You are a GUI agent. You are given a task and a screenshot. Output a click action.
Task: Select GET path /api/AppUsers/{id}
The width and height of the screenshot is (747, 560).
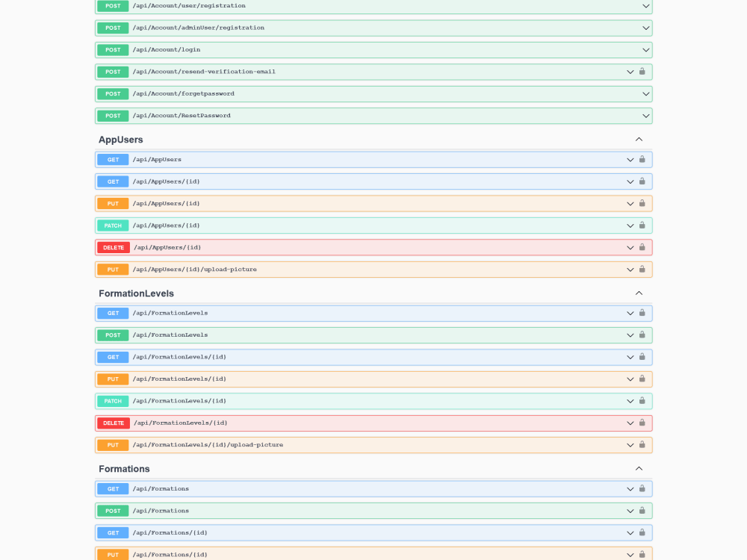point(166,181)
